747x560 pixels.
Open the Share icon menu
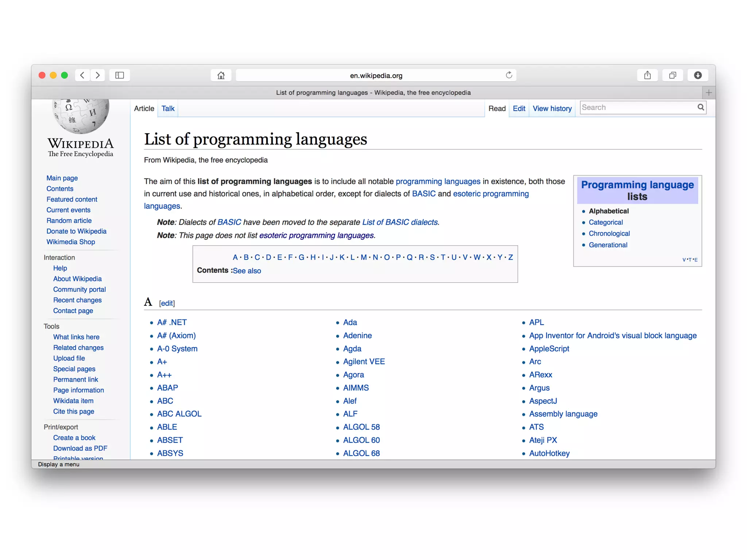(x=647, y=75)
